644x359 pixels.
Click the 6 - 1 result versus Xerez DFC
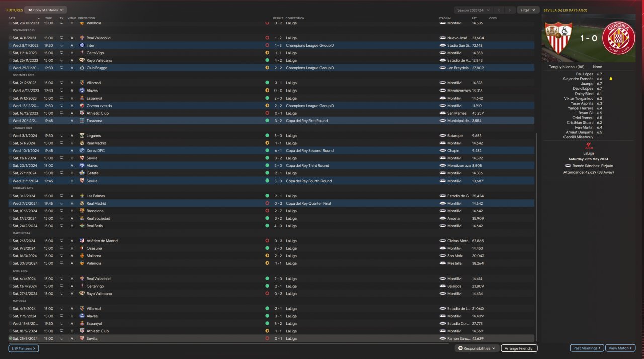pos(278,151)
